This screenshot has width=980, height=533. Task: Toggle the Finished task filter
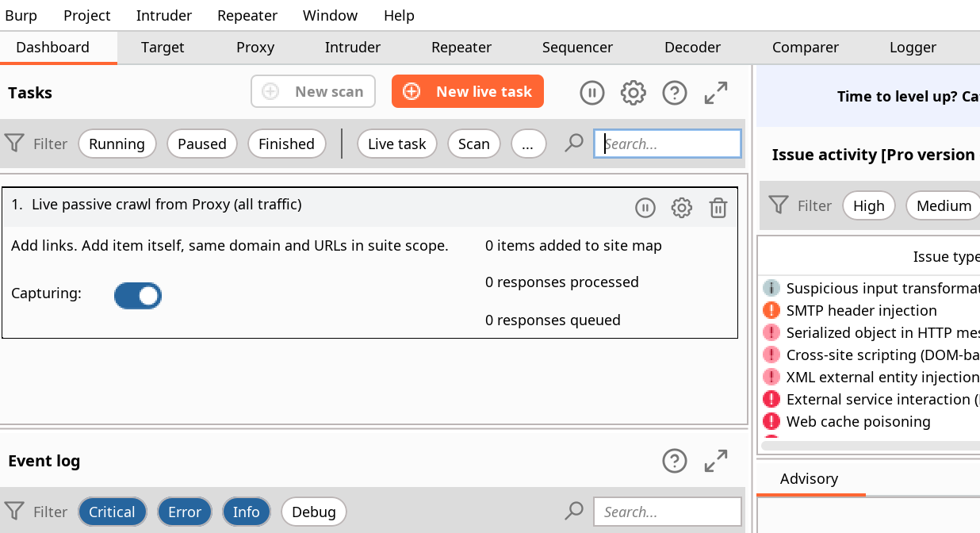(x=286, y=144)
